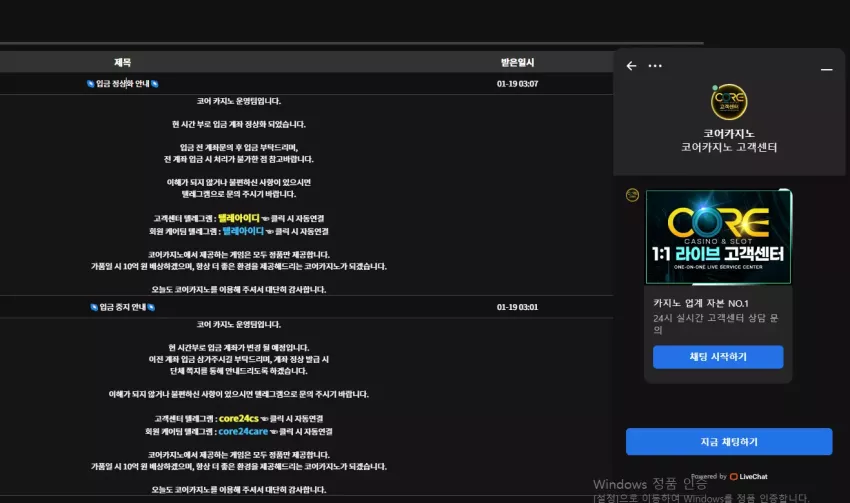Click the 24시 실시간 고객센터 상담 text
The image size is (850, 503).
pyautogui.click(x=716, y=324)
